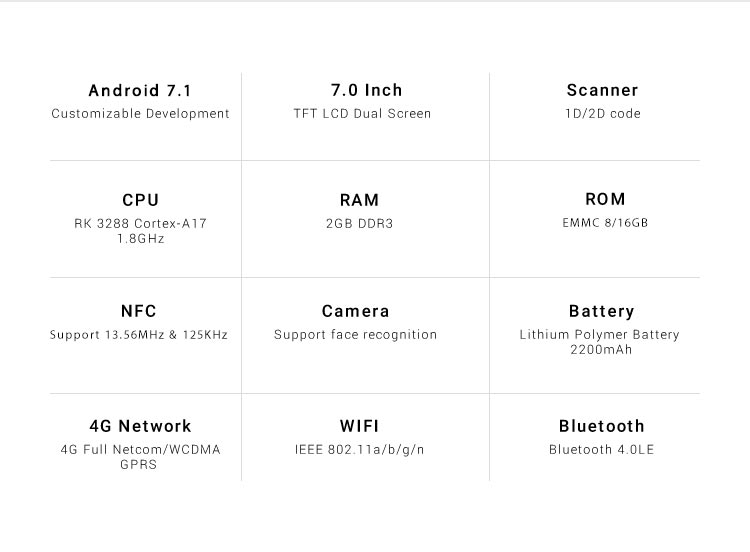Select Bluetooth 4.0LE text
The width and height of the screenshot is (750, 552).
601,449
